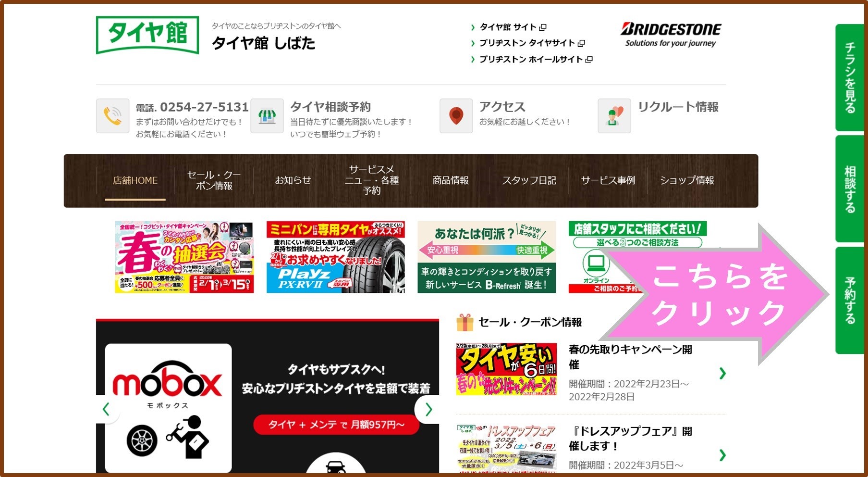Advance the mobox carousel with the right arrow

point(428,410)
